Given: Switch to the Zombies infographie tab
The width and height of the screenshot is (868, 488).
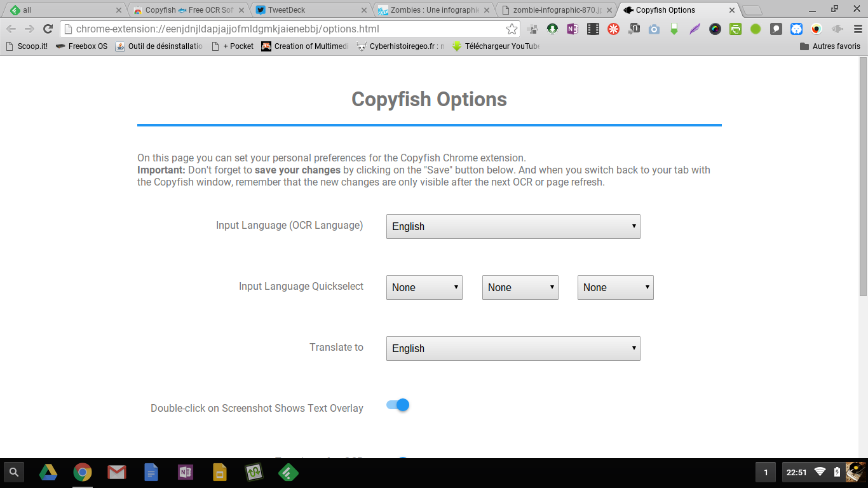Looking at the screenshot, I should [x=434, y=10].
